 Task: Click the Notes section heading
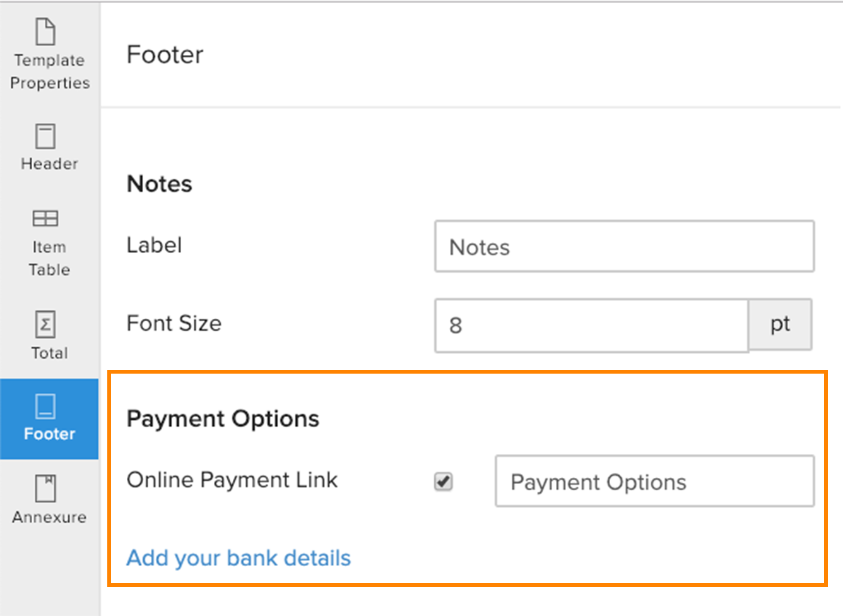tap(159, 184)
